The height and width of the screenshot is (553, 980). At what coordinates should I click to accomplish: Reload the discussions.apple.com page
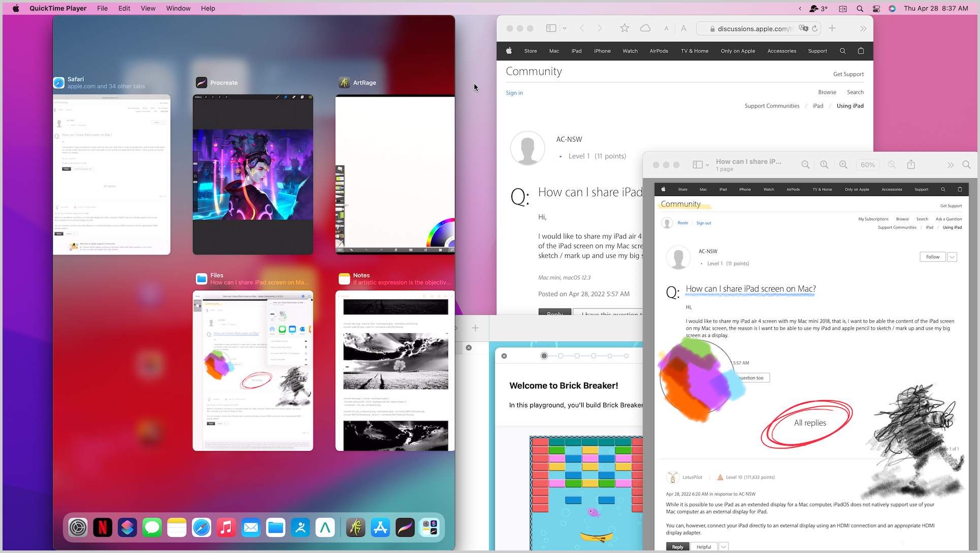(815, 28)
